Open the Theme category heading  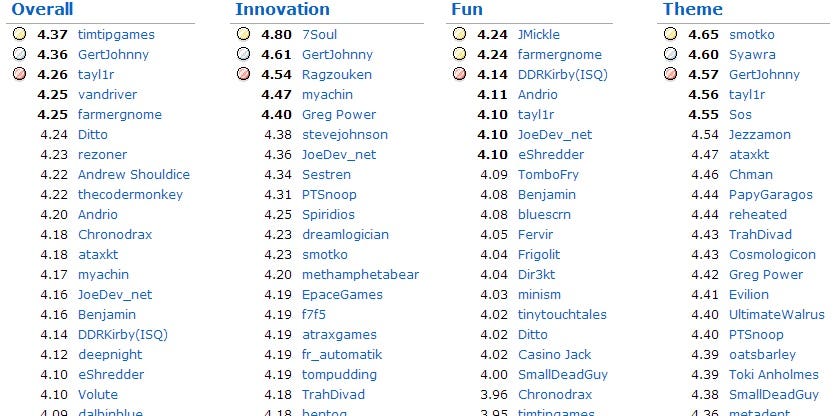(692, 9)
